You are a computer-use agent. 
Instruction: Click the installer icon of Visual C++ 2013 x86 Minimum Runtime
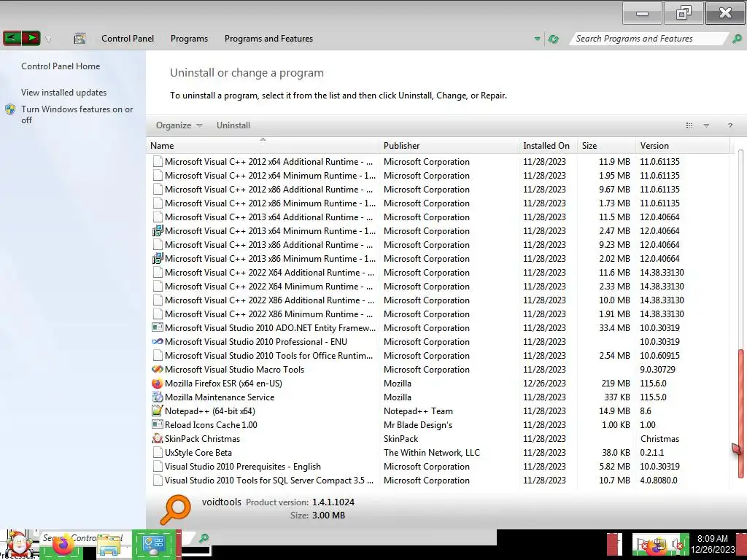pos(158,259)
